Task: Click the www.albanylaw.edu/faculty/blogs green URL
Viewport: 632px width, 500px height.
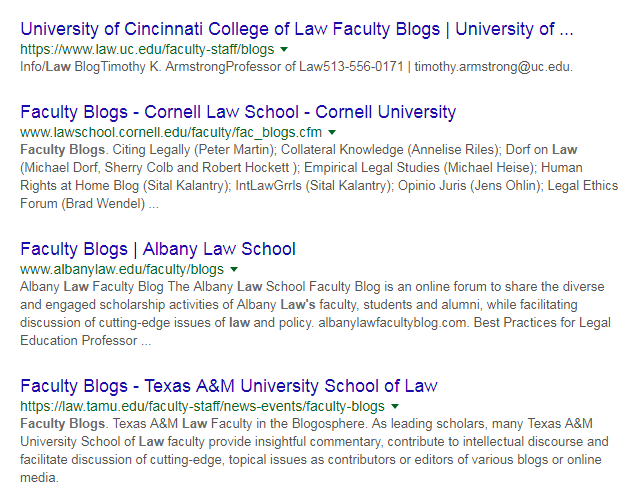Action: [121, 269]
